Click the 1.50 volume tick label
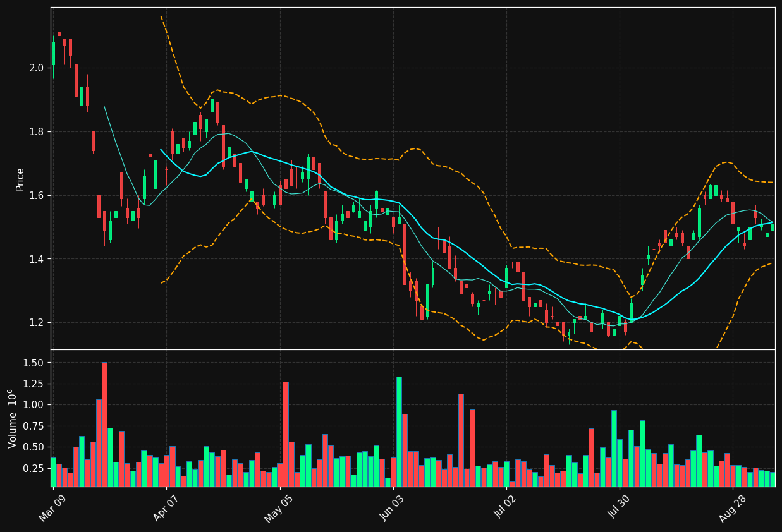The width and height of the screenshot is (782, 532). pos(35,363)
